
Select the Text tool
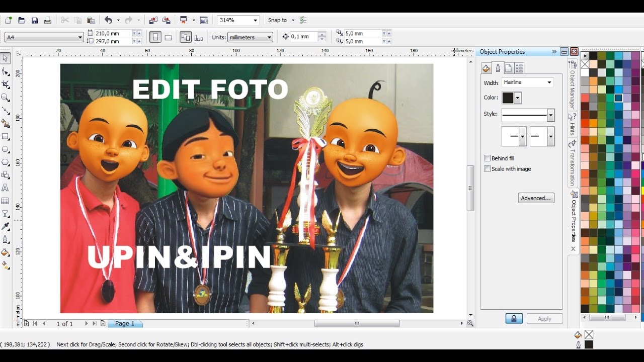6,188
